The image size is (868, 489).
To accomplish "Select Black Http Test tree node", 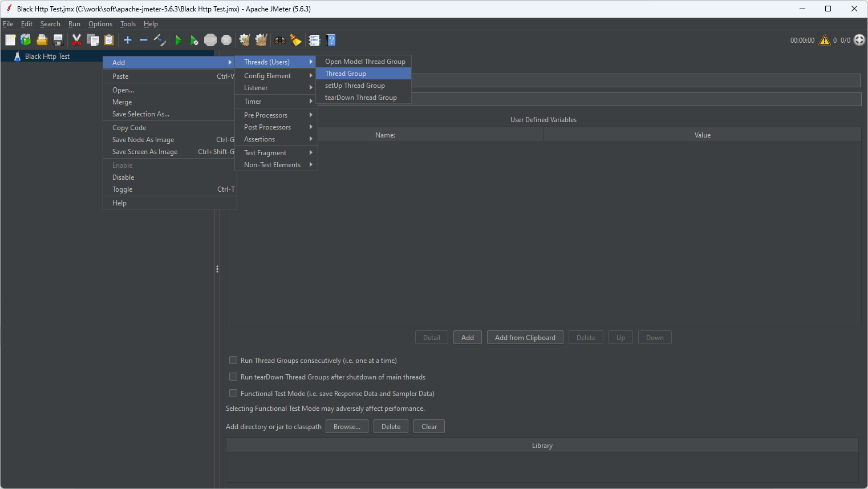I will pyautogui.click(x=47, y=56).
